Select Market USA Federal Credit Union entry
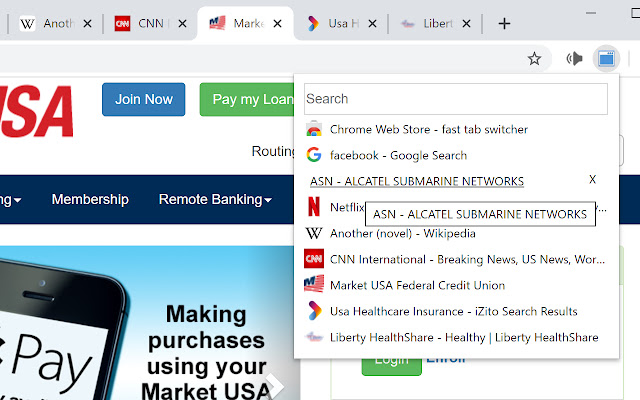640x400 pixels. 456,285
